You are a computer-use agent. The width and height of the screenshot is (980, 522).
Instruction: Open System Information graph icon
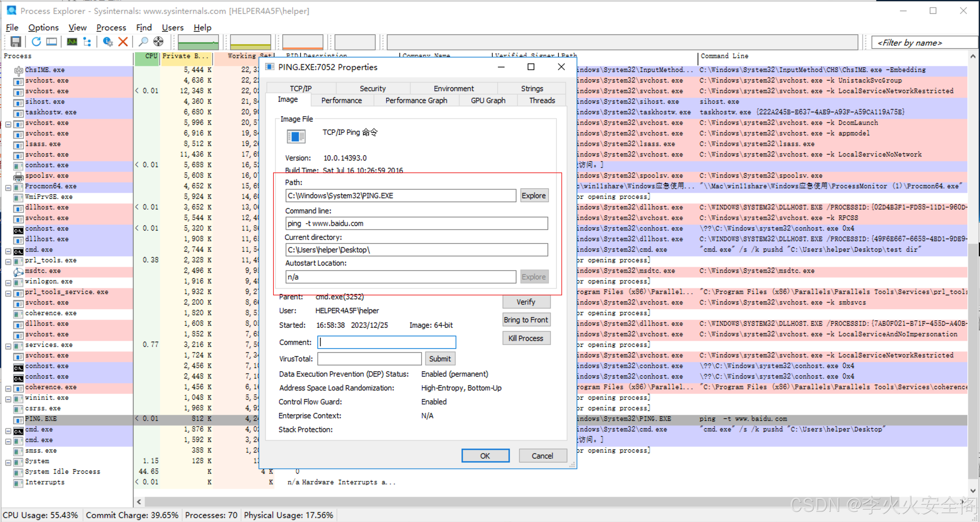coord(72,41)
